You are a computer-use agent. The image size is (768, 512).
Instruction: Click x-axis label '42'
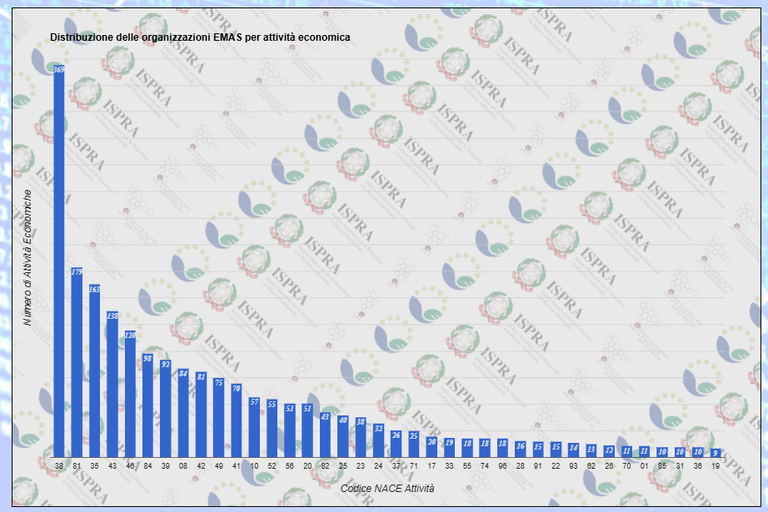[x=201, y=466]
